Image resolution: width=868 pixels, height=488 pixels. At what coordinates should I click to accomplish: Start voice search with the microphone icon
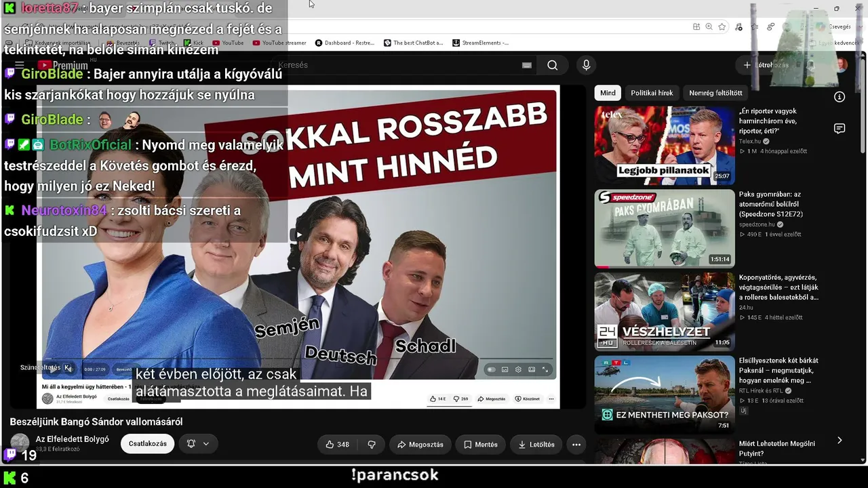click(587, 65)
